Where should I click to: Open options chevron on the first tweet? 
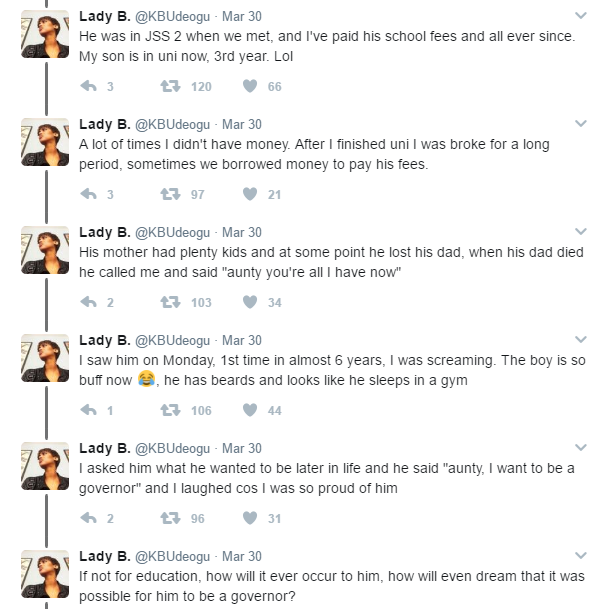tap(581, 16)
